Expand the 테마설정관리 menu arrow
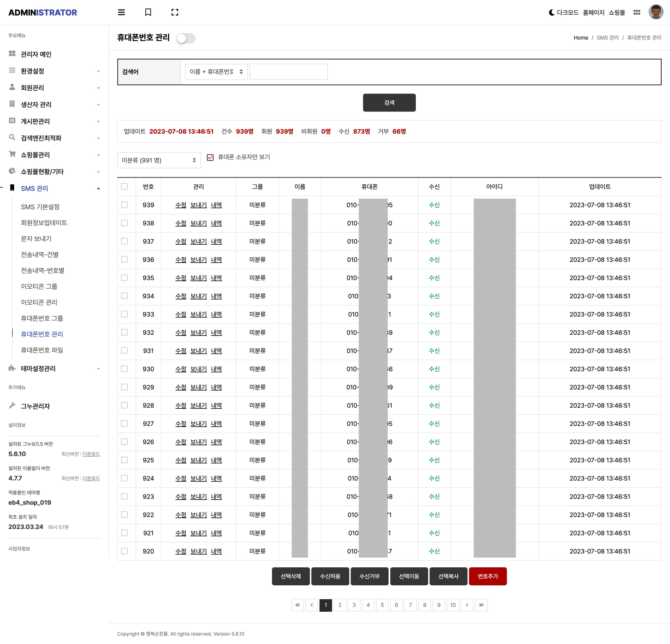 [98, 369]
